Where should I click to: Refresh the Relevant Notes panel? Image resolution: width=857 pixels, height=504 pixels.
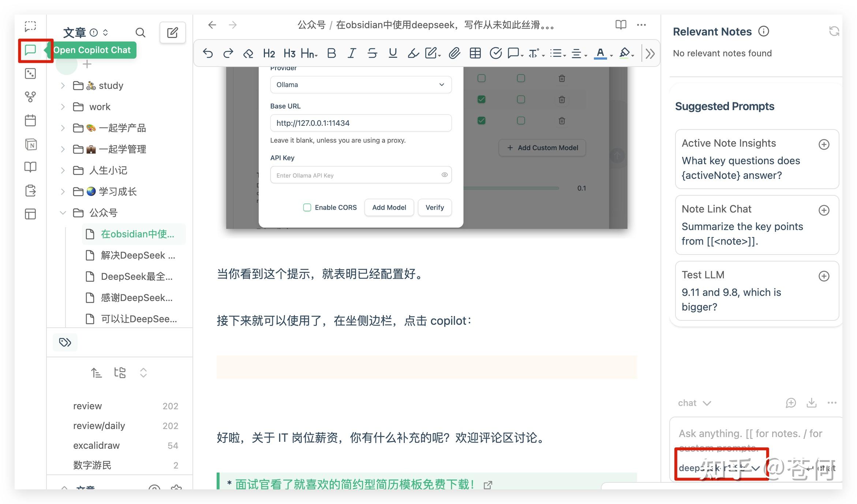tap(834, 31)
